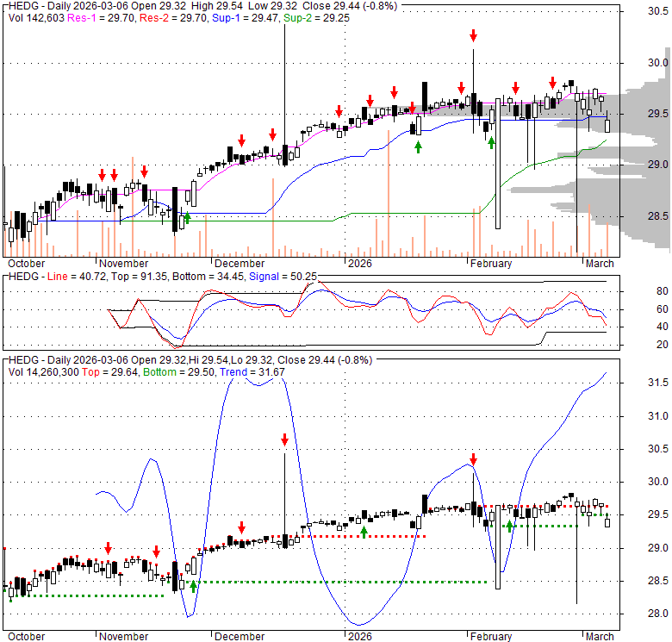
Task: Click the 'Vol 142,603' text in top chart
Action: (36, 18)
